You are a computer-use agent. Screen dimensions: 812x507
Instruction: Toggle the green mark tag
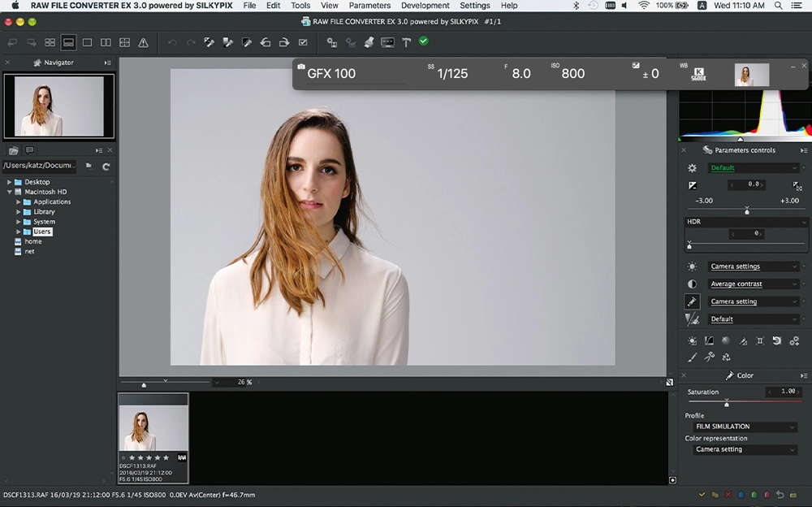[x=754, y=495]
